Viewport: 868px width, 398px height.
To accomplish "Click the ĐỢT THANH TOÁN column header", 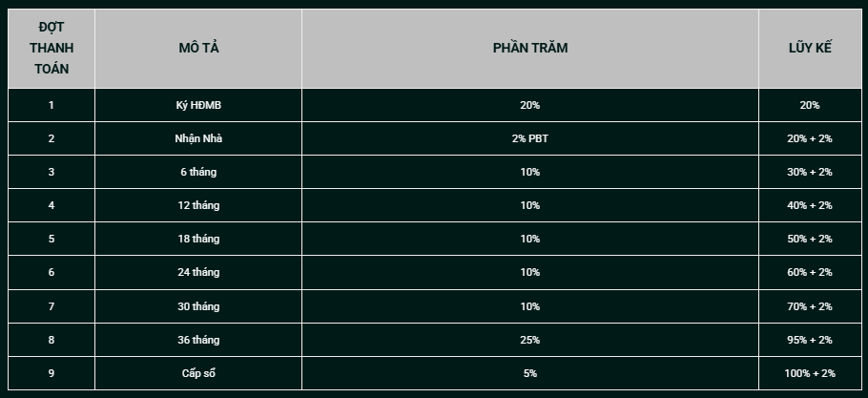I will pyautogui.click(x=52, y=49).
